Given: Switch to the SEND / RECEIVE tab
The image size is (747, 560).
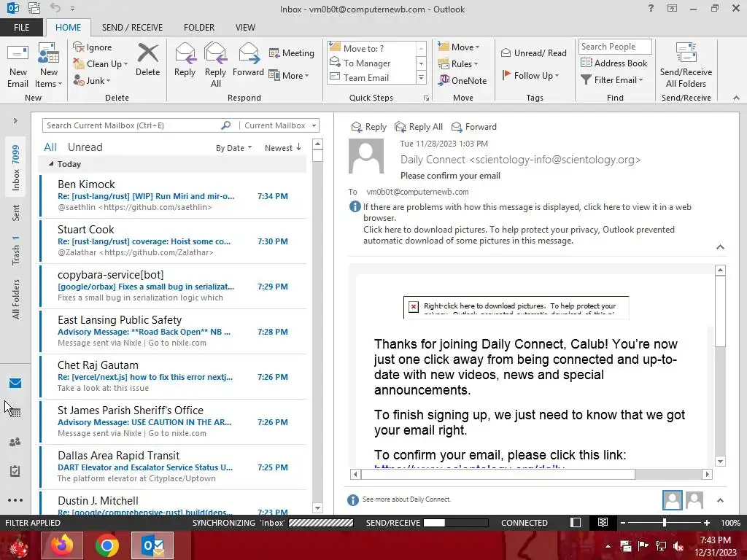Looking at the screenshot, I should coord(132,28).
